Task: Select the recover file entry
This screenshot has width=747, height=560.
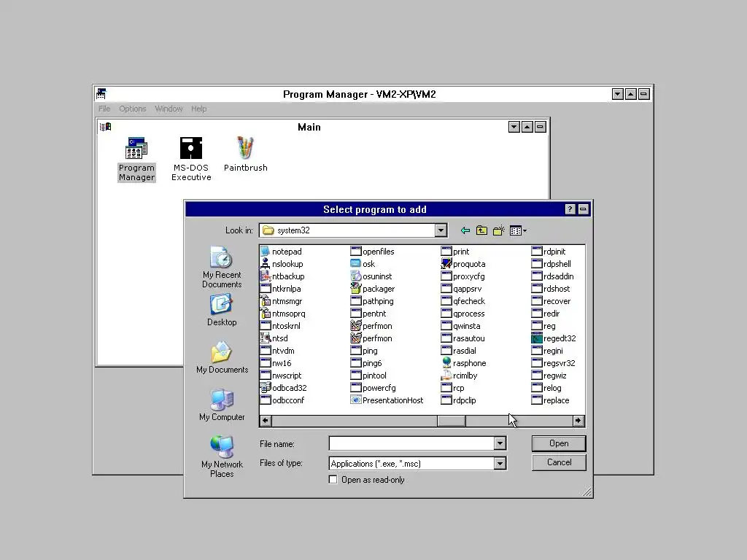Action: (x=551, y=301)
